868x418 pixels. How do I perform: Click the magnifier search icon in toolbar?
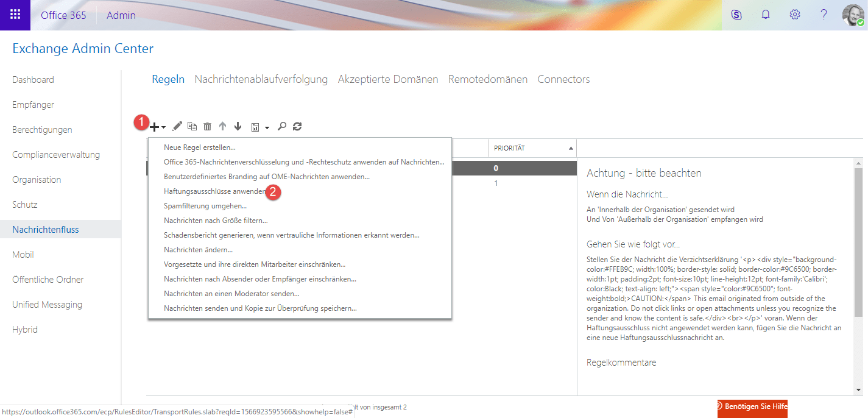point(281,126)
